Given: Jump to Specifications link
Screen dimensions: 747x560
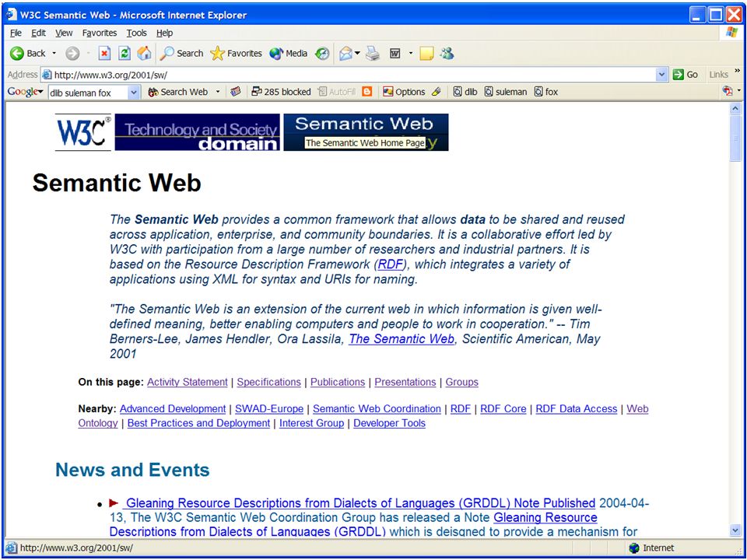Looking at the screenshot, I should coord(268,382).
